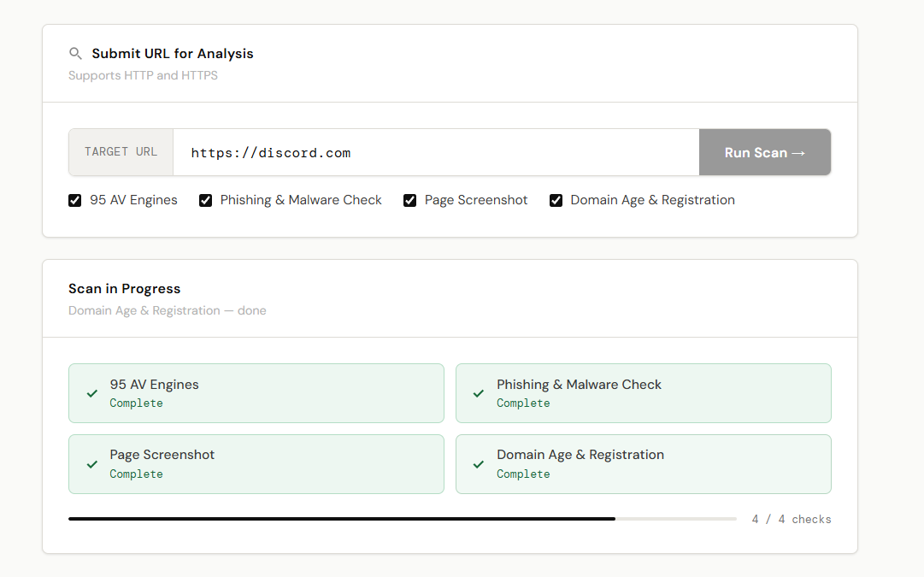Click the search magnifier icon
Viewport: 924px width, 577px height.
coord(76,54)
